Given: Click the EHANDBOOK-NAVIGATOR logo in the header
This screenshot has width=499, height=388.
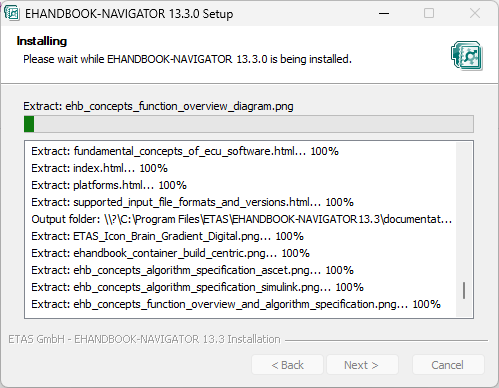Looking at the screenshot, I should (x=467, y=56).
